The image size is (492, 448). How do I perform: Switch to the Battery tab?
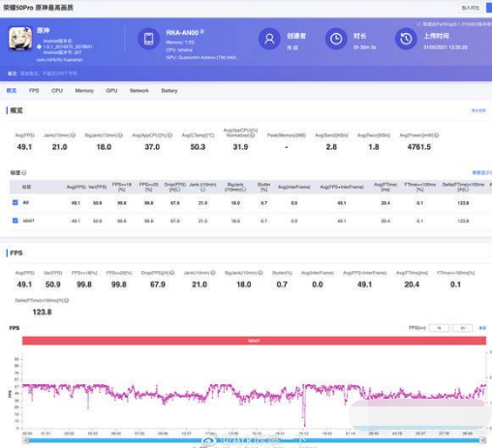coord(169,91)
